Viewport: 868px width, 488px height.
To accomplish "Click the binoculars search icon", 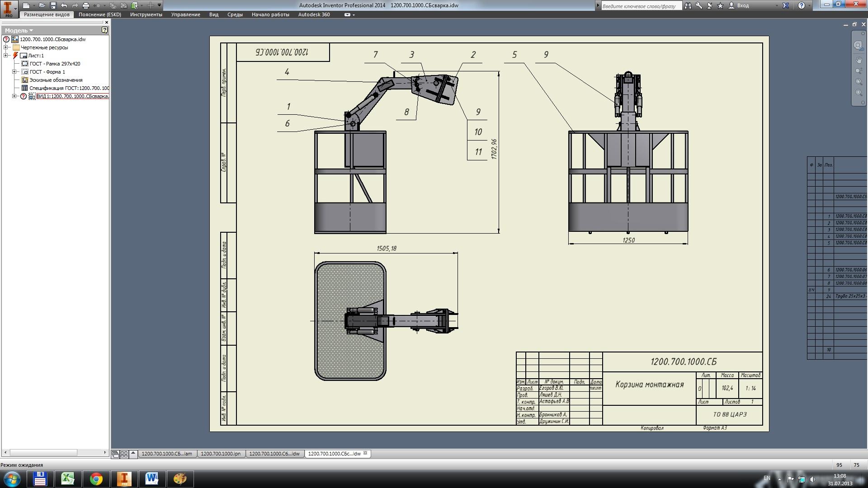I will [688, 5].
